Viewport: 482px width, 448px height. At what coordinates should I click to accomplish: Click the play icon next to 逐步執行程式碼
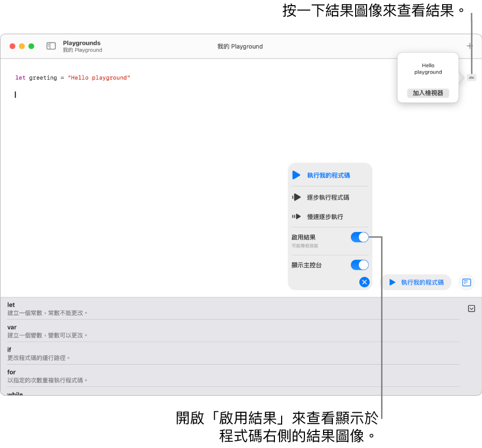(296, 197)
